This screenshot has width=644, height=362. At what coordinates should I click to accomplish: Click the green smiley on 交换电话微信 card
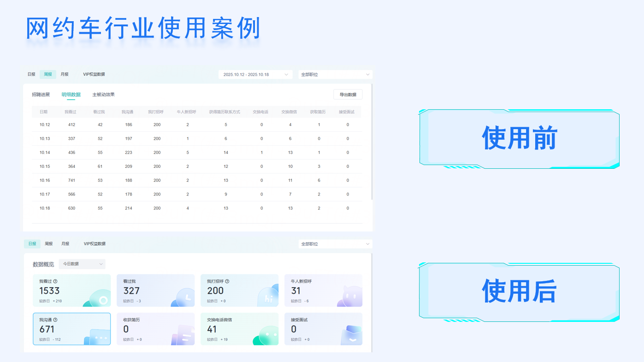pos(266,336)
